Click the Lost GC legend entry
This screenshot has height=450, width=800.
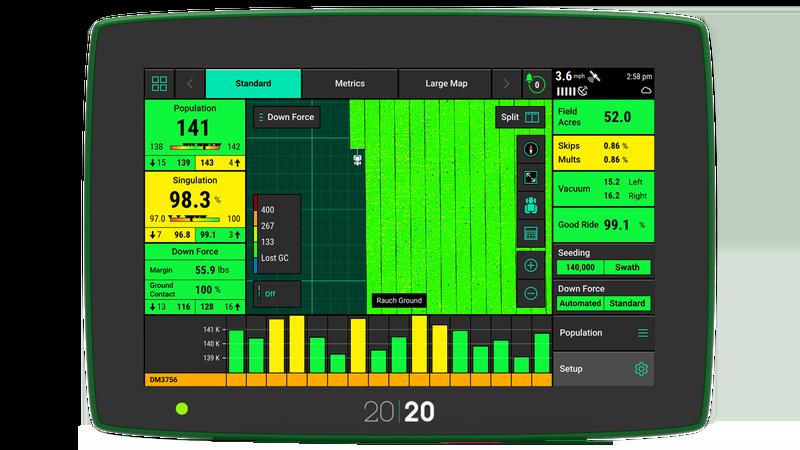coord(274,258)
